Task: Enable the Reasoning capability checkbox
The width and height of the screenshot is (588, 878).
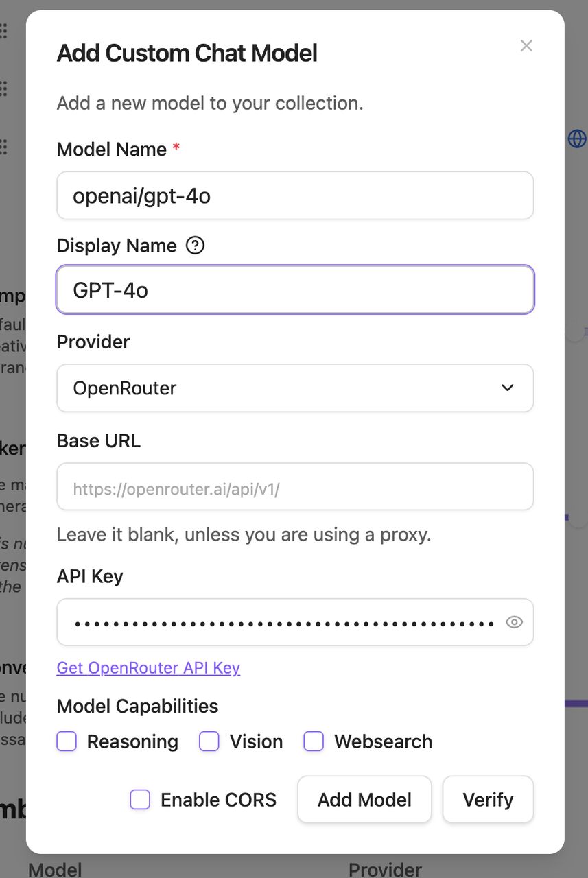Action: (x=67, y=741)
